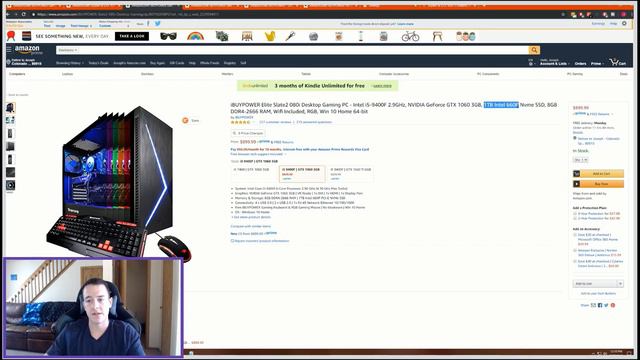Open Compare with similar items link
The width and height of the screenshot is (640, 360).
[251, 226]
